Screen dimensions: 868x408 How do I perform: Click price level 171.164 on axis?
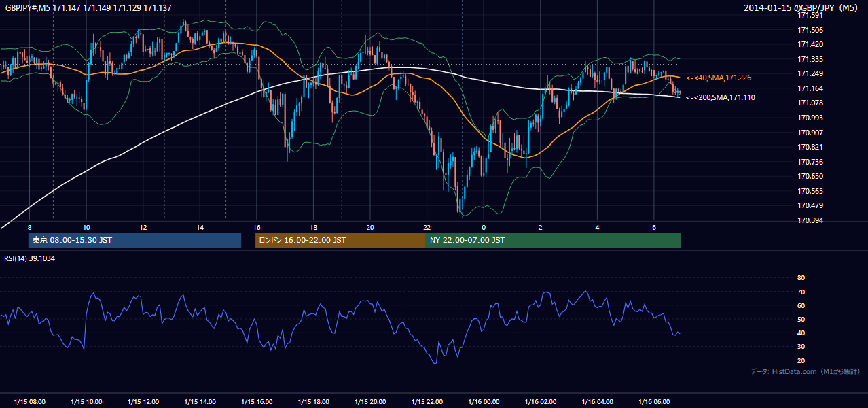810,88
